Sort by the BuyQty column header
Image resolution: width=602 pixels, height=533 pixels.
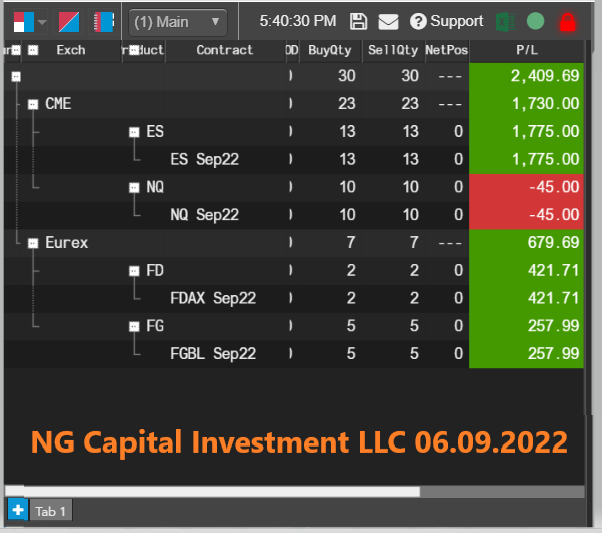330,50
